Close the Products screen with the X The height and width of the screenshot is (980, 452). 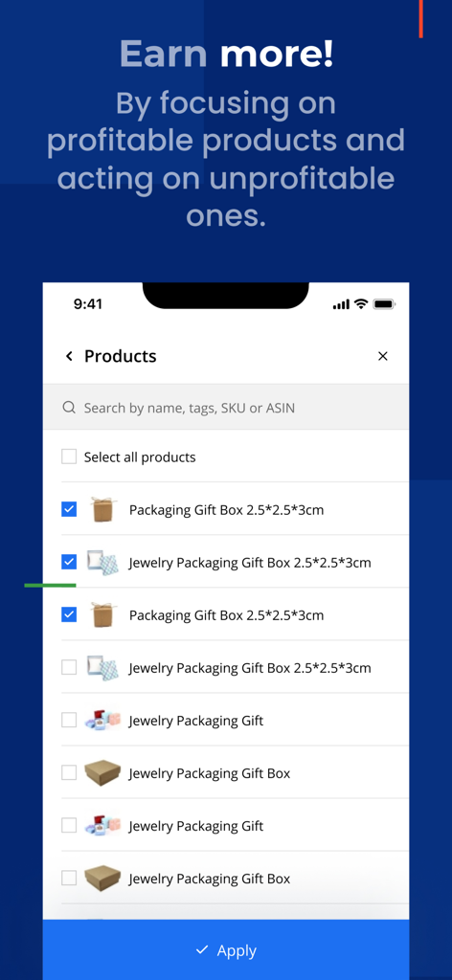pos(383,356)
